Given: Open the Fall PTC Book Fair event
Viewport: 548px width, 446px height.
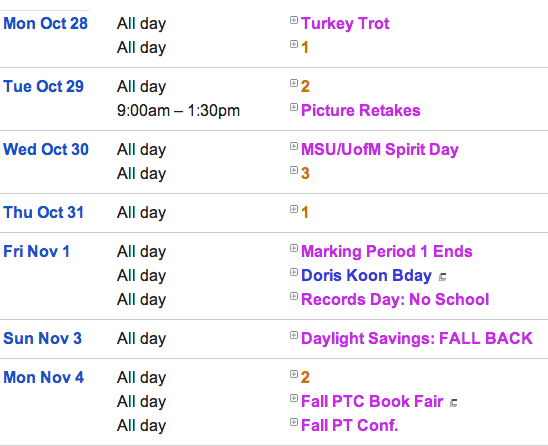Looking at the screenshot, I should [372, 401].
